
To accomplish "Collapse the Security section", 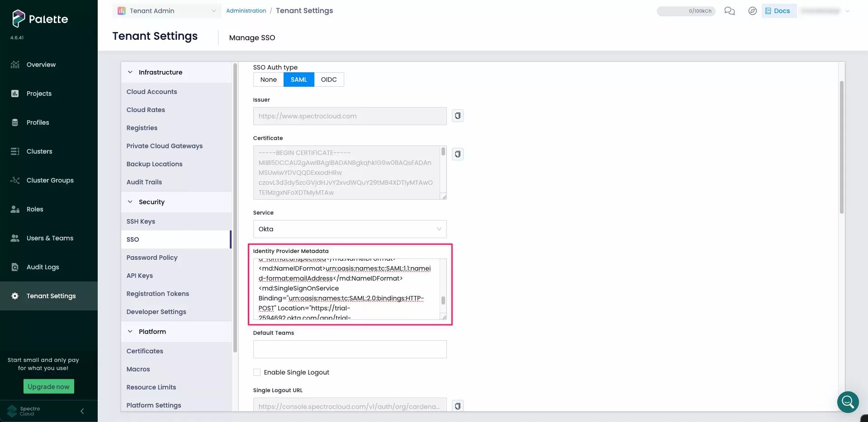I will tap(130, 202).
